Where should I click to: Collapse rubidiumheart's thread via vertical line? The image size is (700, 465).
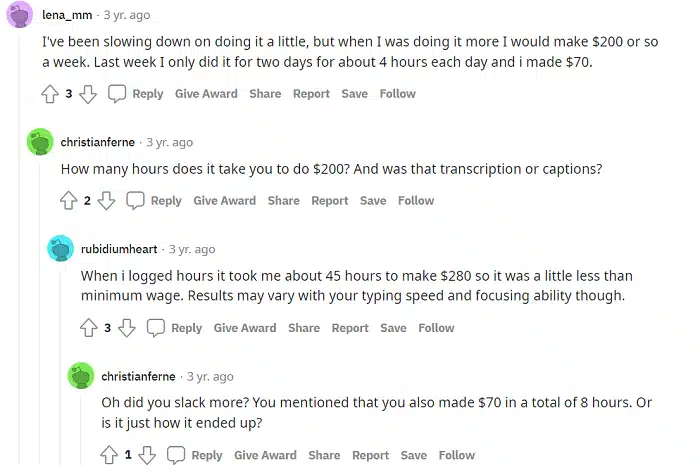[x=60, y=366]
